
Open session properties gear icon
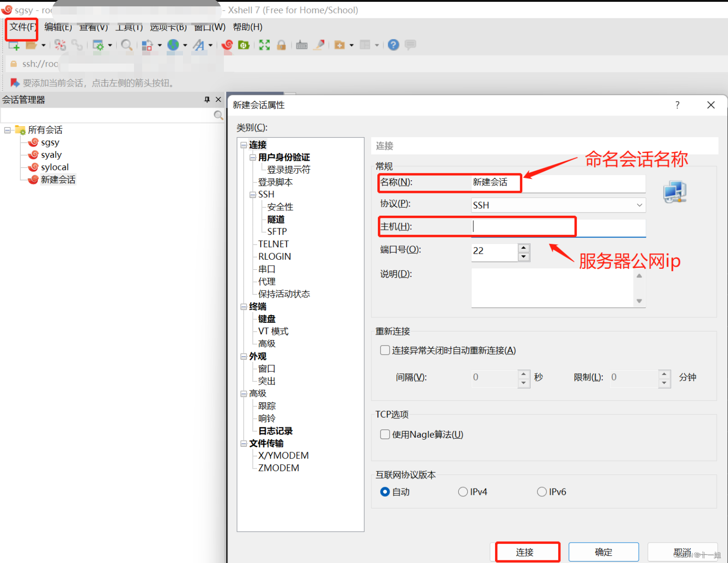tap(98, 45)
